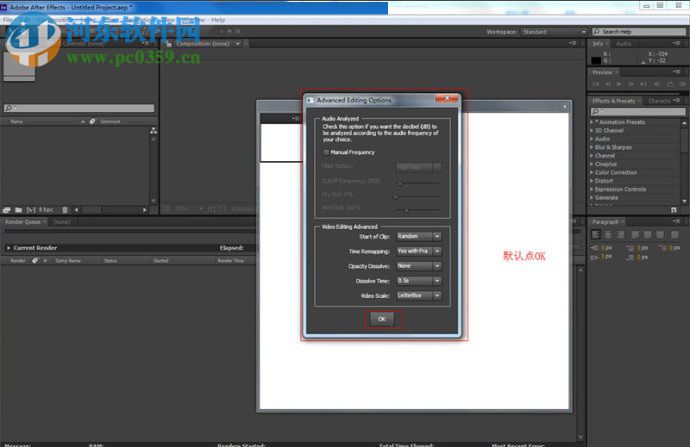Expand the Color Correction category

point(592,172)
